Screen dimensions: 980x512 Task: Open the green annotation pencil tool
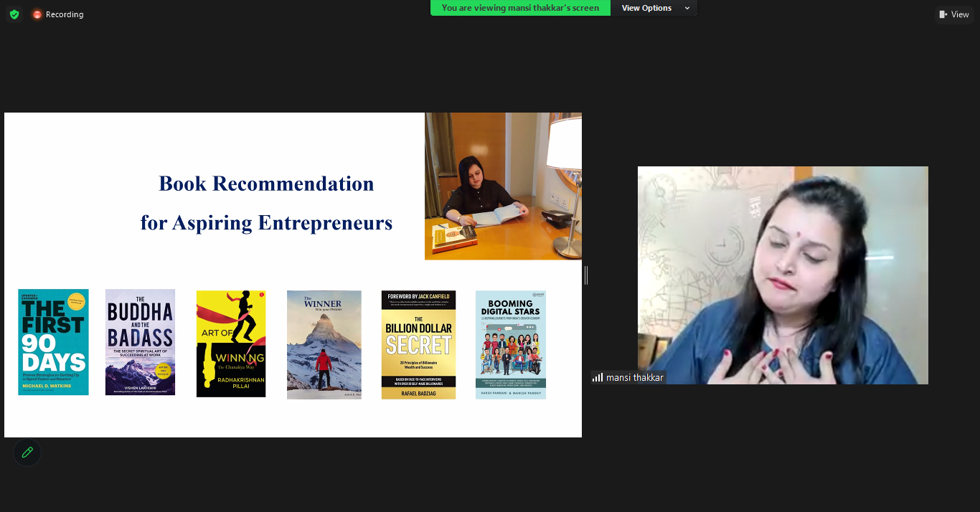click(27, 452)
